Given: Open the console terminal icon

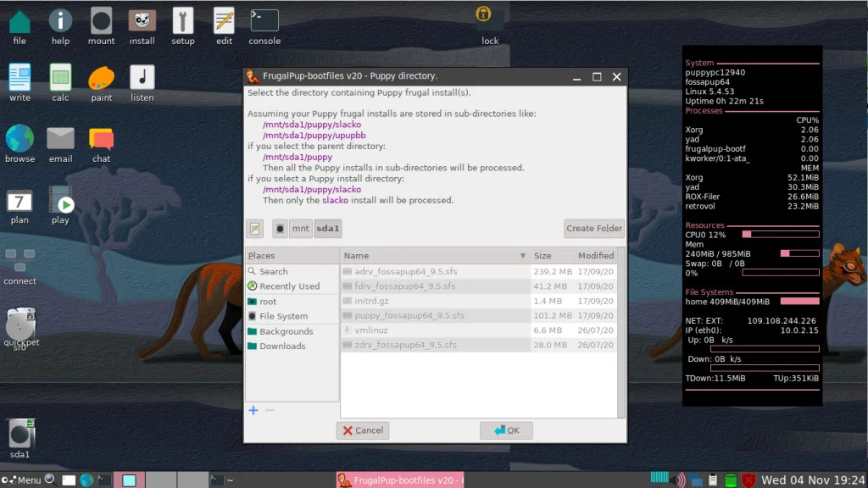Looking at the screenshot, I should pos(264,26).
